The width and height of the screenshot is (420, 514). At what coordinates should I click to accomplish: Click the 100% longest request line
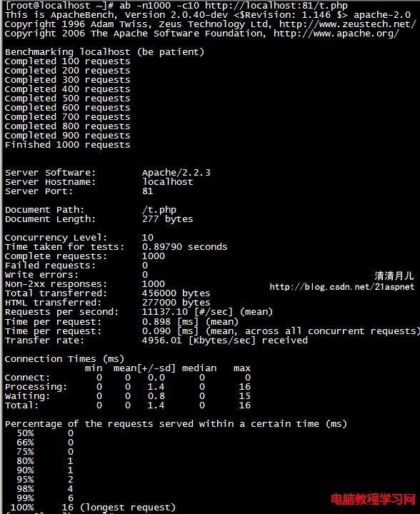point(93,508)
